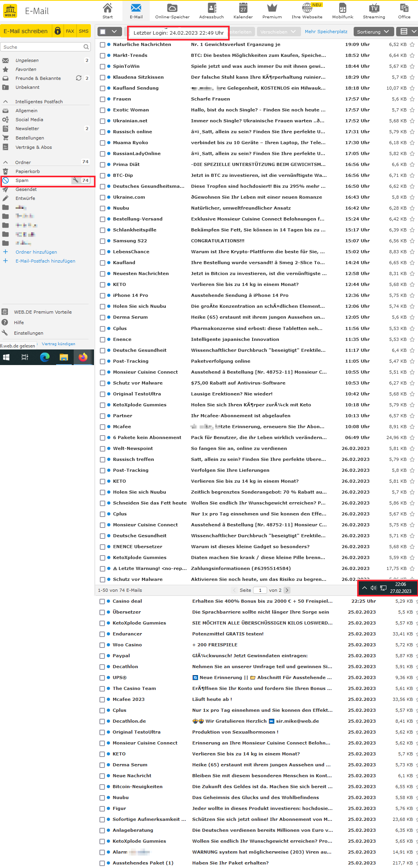Open Windows Start menu button
The image size is (418, 868).
click(6, 357)
